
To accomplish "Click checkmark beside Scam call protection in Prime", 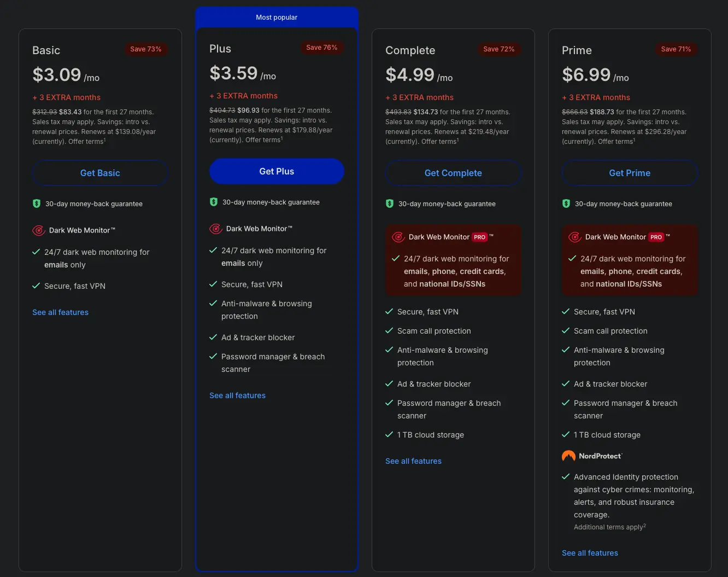I will click(x=566, y=330).
